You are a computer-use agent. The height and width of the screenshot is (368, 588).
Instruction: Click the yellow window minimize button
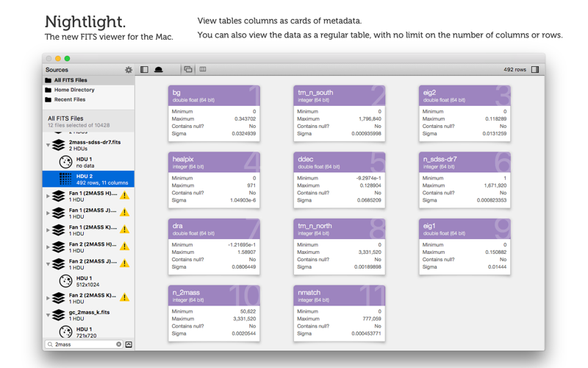click(58, 59)
